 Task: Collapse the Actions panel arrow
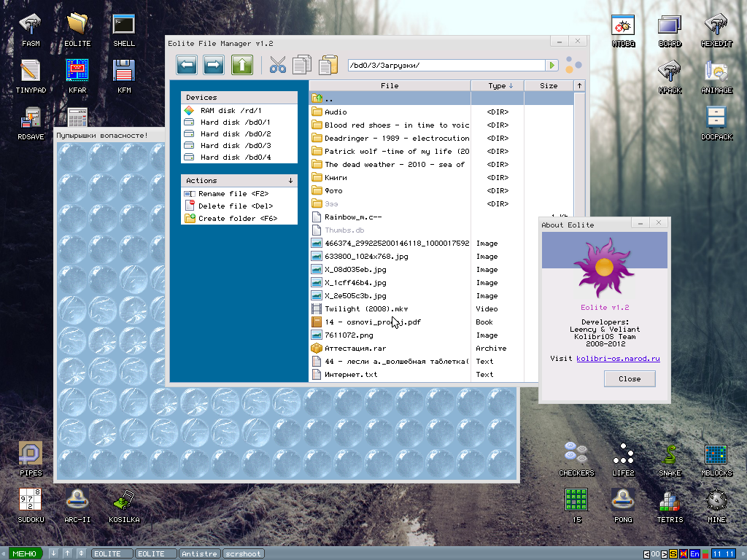click(x=291, y=181)
